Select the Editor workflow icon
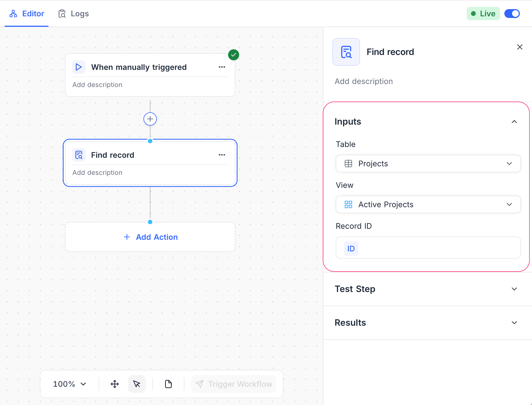 [x=13, y=13]
